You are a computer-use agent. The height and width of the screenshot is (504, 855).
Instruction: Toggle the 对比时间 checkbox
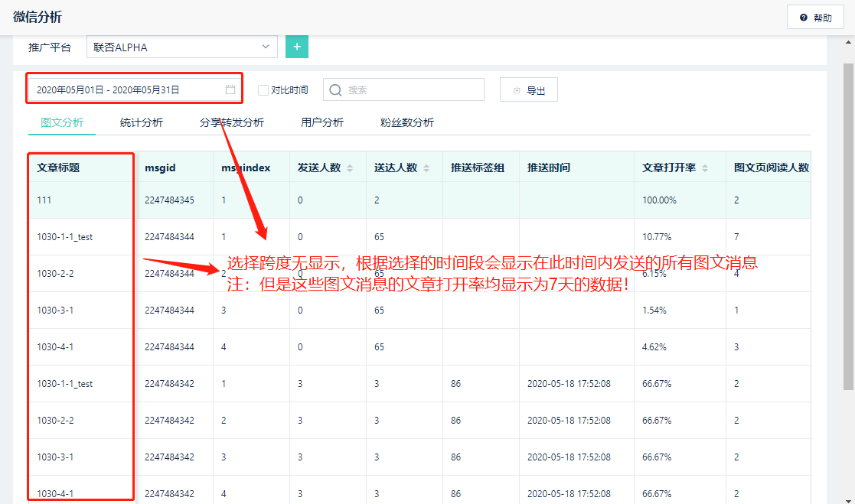(x=263, y=90)
